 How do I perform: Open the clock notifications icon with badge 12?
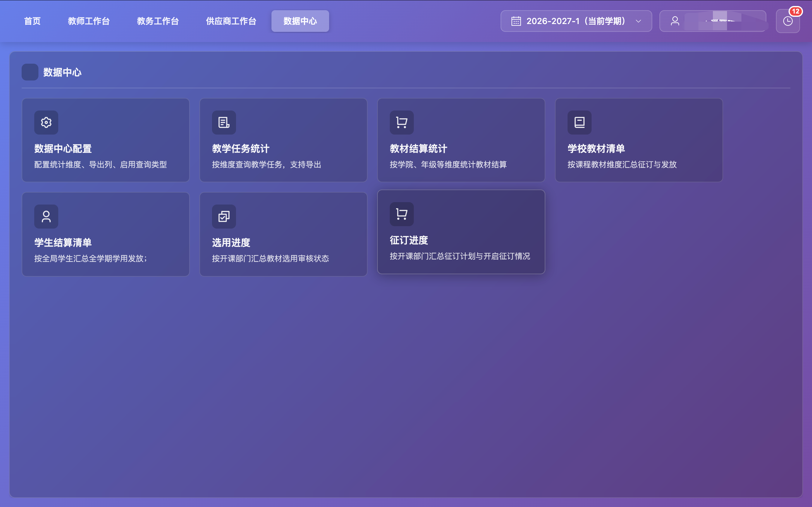(788, 21)
